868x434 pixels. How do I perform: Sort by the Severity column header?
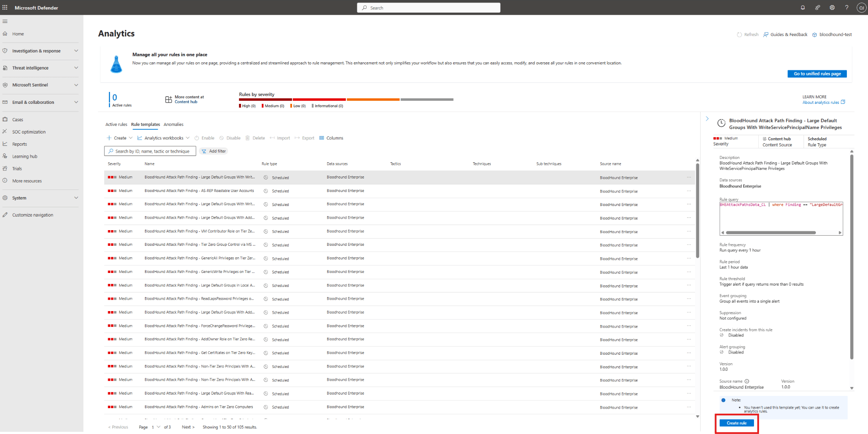[114, 164]
